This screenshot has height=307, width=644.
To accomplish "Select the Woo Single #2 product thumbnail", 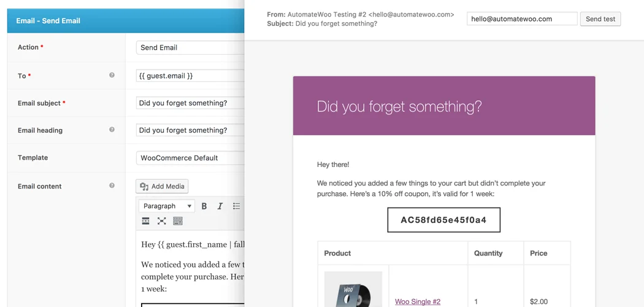I will pyautogui.click(x=353, y=290).
